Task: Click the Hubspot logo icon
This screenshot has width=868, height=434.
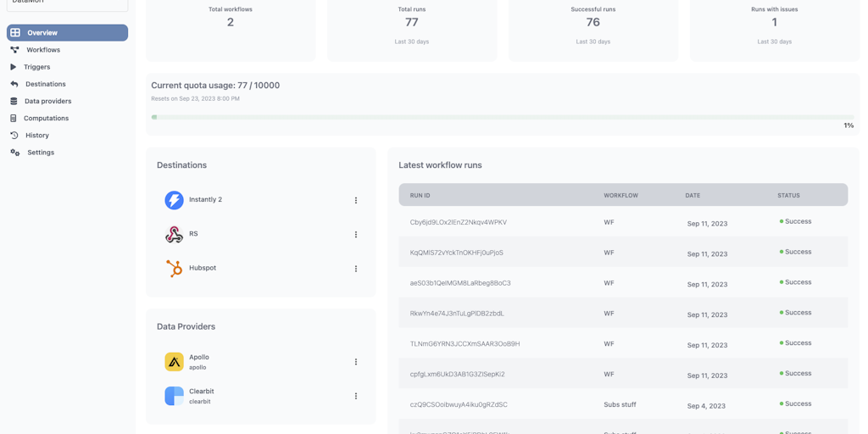Action: [174, 268]
